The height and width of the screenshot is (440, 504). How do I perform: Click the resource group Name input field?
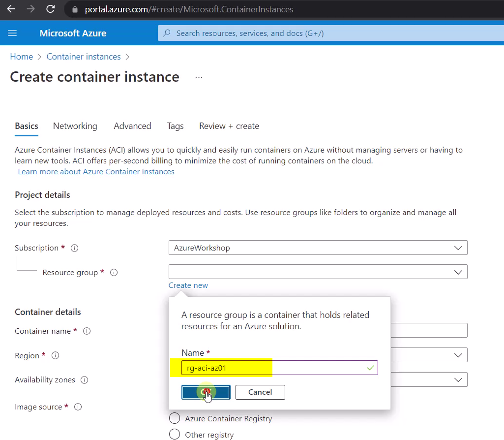pos(280,368)
